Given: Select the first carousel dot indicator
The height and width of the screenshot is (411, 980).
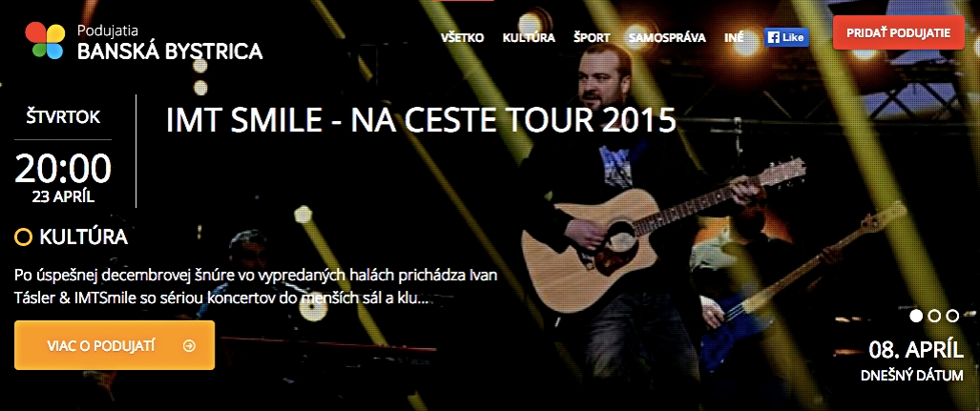Looking at the screenshot, I should [x=916, y=316].
